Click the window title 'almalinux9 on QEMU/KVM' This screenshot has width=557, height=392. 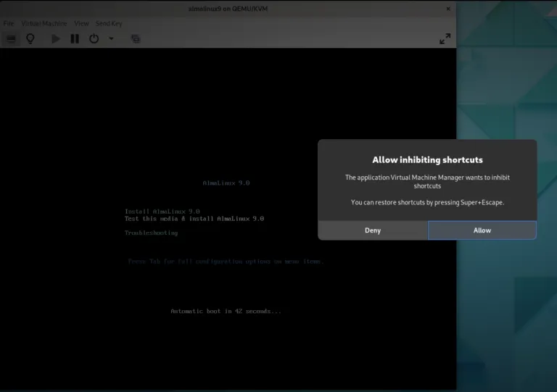228,9
